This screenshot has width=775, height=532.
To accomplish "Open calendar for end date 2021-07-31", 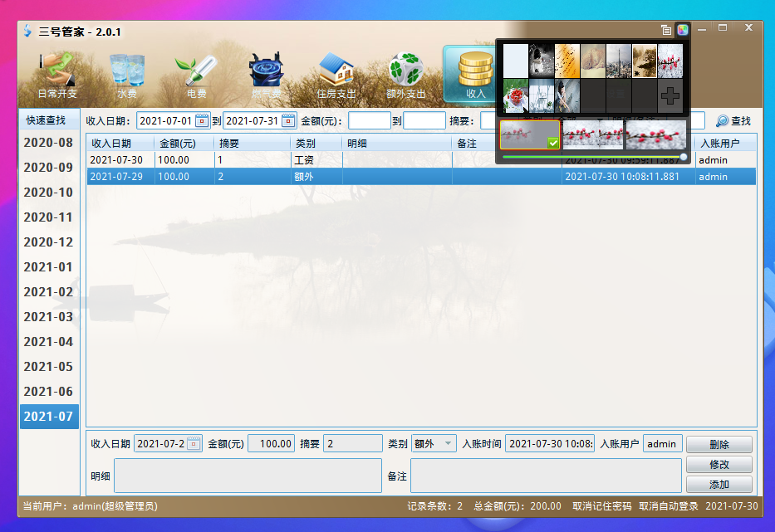I will pos(288,120).
